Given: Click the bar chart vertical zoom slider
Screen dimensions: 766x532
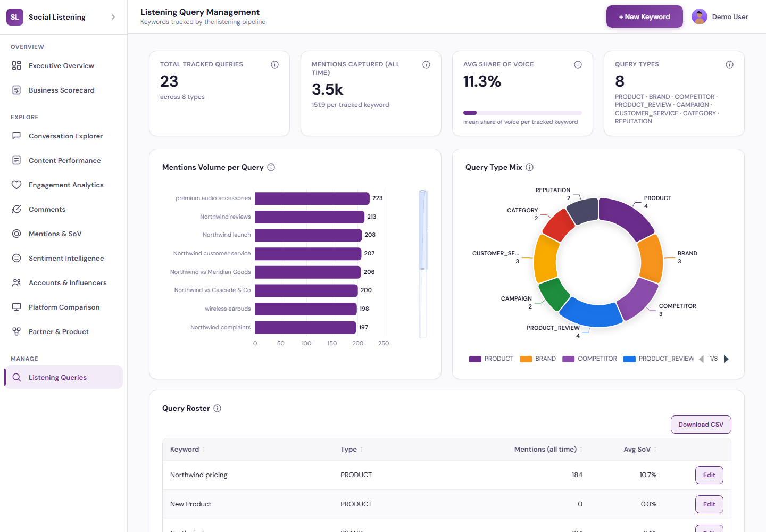Looking at the screenshot, I should point(423,264).
